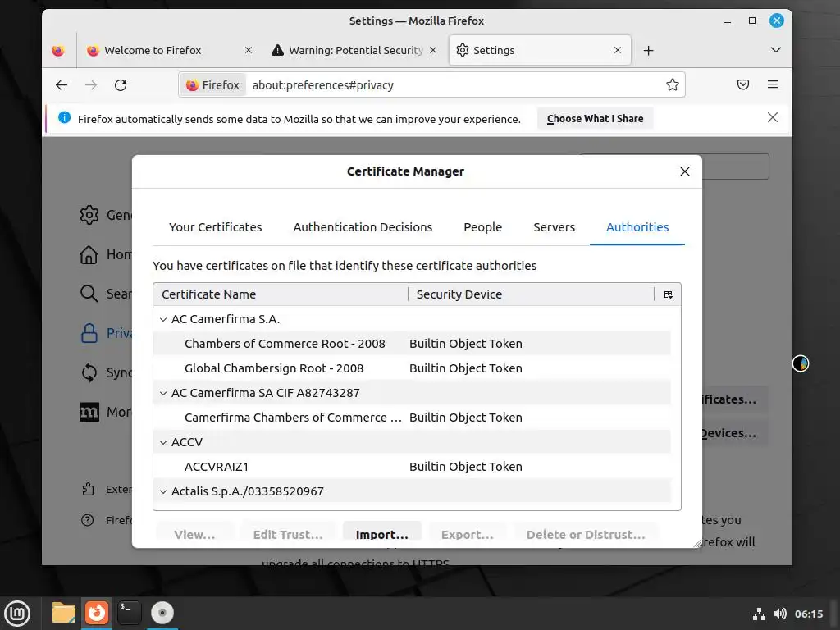This screenshot has width=840, height=630.
Task: Click Choose What I Share button
Action: pyautogui.click(x=595, y=118)
